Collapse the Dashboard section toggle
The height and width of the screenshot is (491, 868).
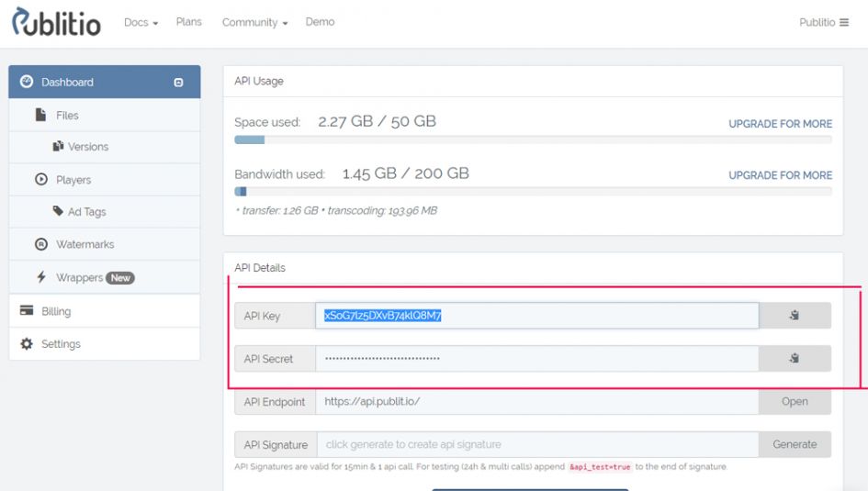click(178, 83)
